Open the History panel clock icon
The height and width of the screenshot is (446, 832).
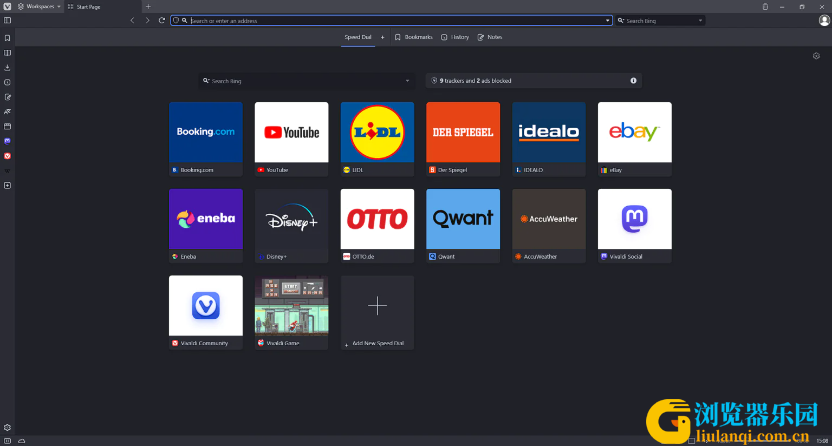7,83
